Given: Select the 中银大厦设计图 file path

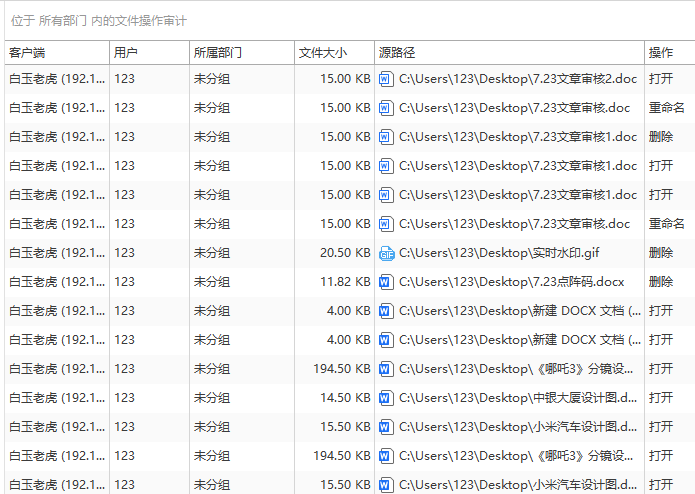Looking at the screenshot, I should tap(518, 398).
